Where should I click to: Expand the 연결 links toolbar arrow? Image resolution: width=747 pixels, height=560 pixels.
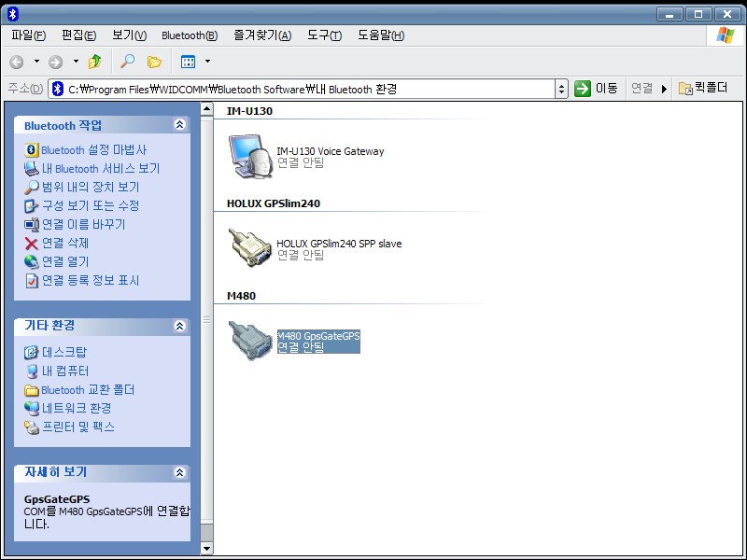pos(664,89)
